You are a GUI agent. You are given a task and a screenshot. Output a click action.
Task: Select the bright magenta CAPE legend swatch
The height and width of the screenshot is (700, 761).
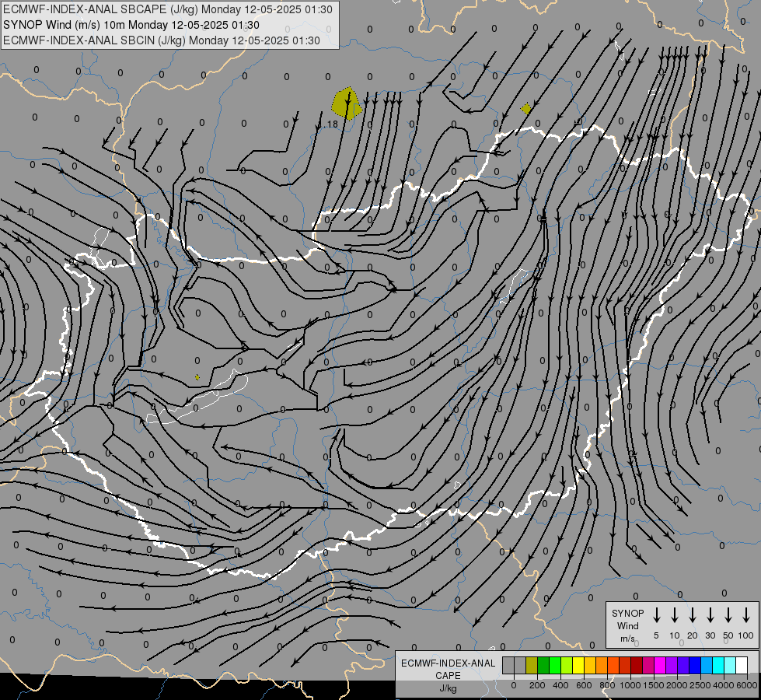(x=660, y=665)
